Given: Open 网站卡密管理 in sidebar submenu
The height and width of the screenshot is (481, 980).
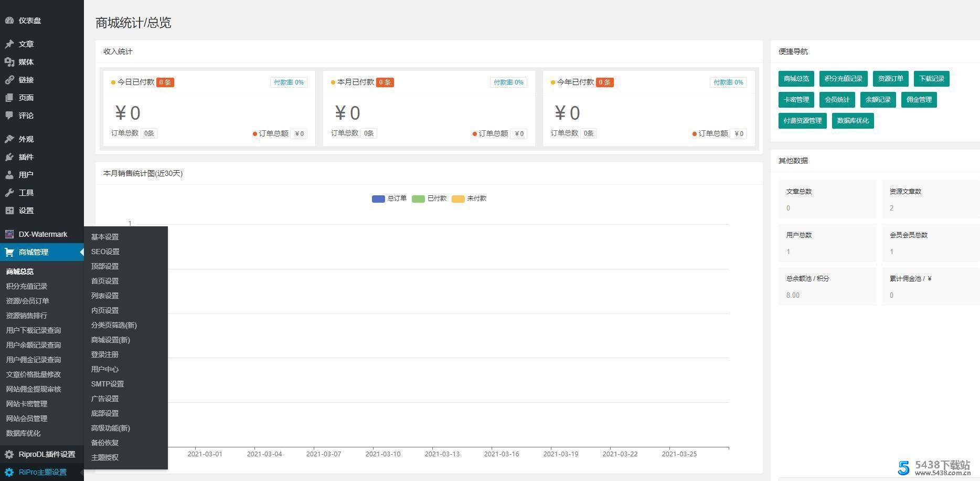Looking at the screenshot, I should [x=27, y=404].
